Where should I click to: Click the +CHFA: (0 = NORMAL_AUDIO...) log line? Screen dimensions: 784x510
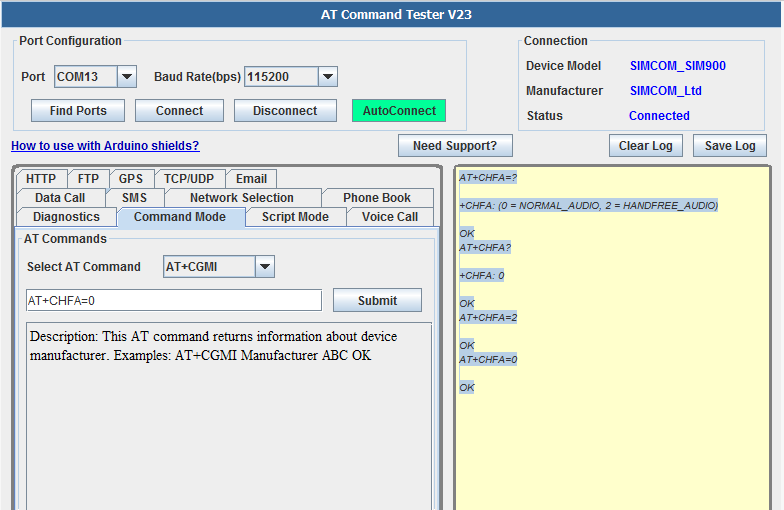point(588,206)
